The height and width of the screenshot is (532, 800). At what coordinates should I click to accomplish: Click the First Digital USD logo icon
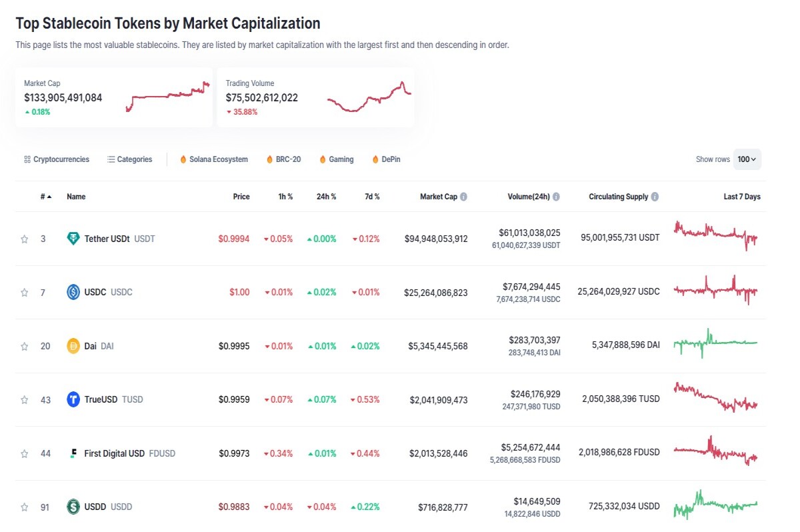(x=73, y=453)
